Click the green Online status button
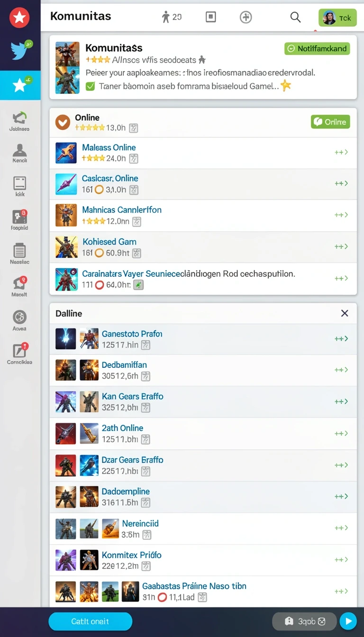 pos(330,122)
